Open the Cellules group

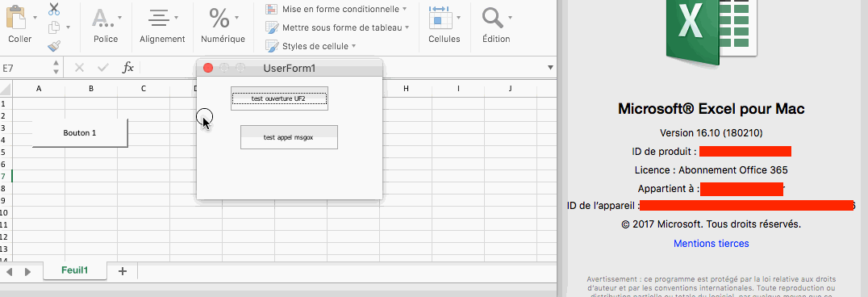[444, 25]
